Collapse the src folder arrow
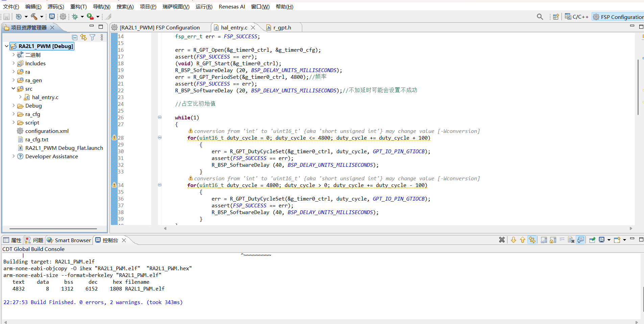The image size is (644, 324). pos(14,89)
